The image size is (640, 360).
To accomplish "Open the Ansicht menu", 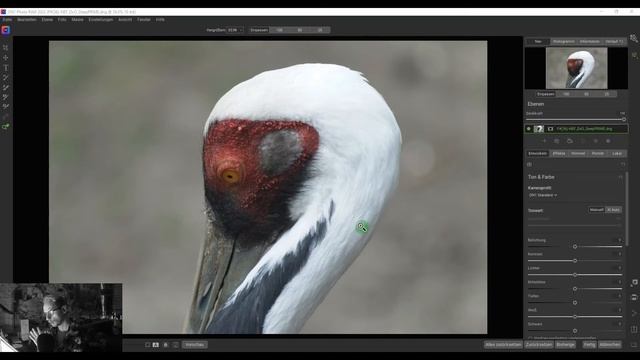I will 125,20.
